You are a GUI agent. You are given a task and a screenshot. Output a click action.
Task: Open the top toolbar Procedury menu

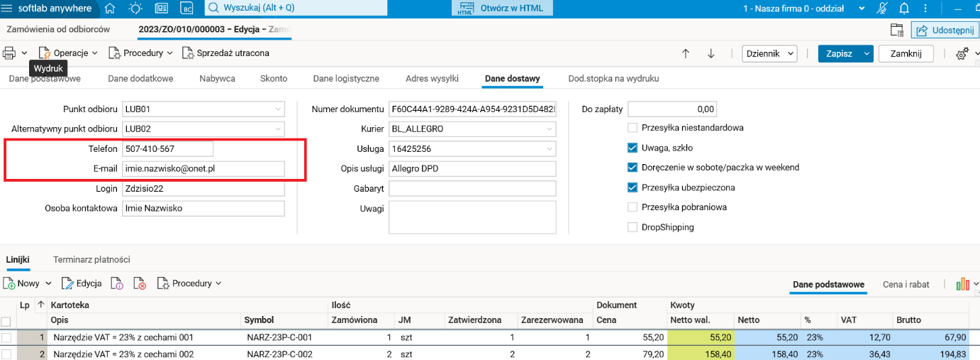click(141, 53)
